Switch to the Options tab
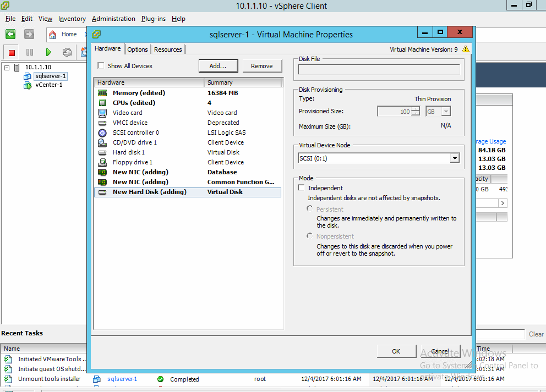 137,49
